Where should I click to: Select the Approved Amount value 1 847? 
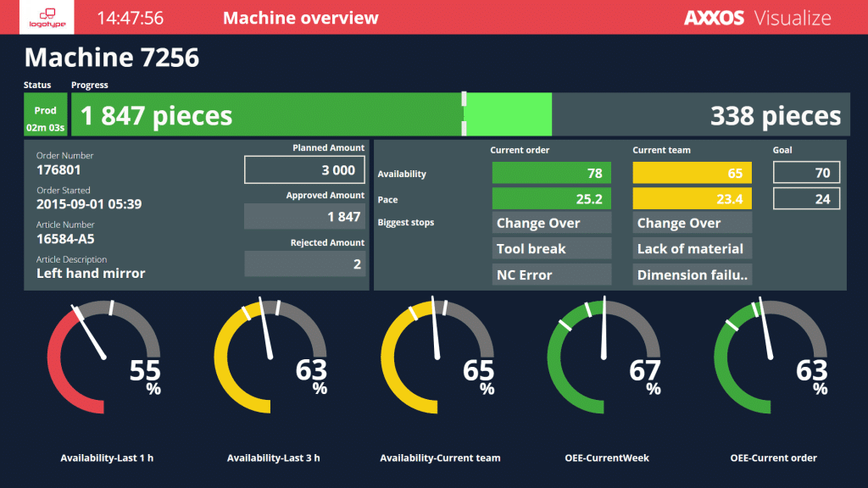pos(305,217)
